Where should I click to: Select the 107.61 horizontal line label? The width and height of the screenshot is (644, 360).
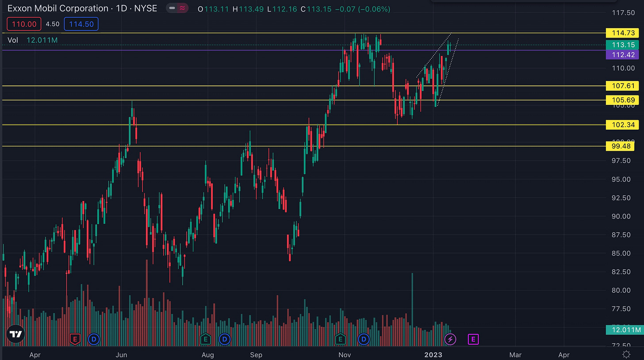pos(623,86)
